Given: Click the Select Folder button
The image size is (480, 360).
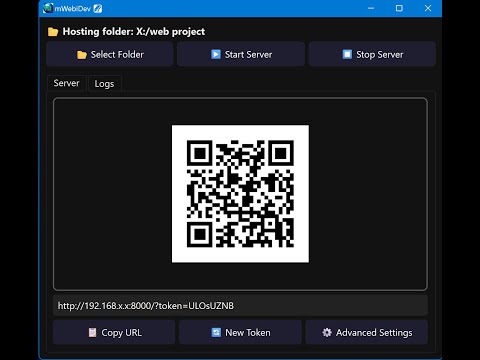Looking at the screenshot, I should [110, 54].
